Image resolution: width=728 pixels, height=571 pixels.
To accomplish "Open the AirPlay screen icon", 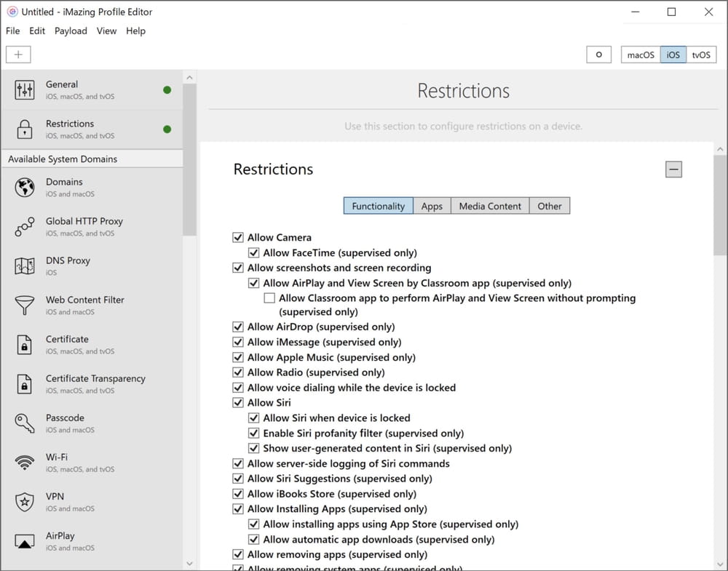I will 25,541.
